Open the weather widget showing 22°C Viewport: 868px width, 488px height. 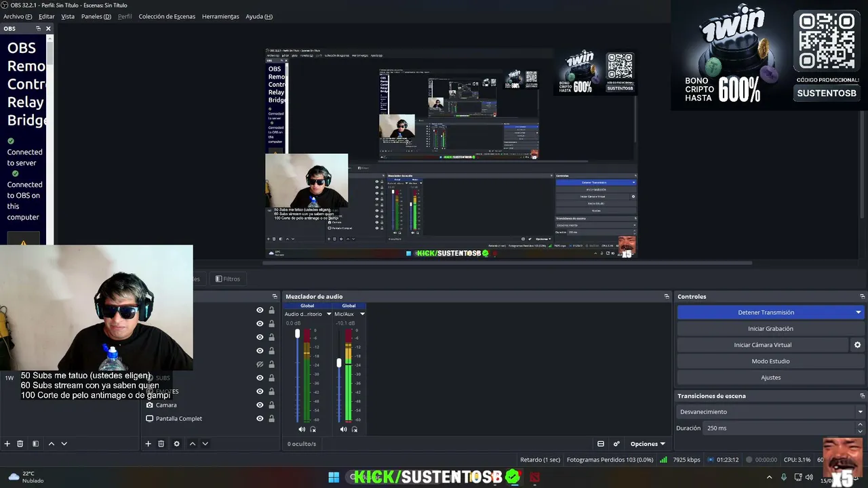point(26,477)
